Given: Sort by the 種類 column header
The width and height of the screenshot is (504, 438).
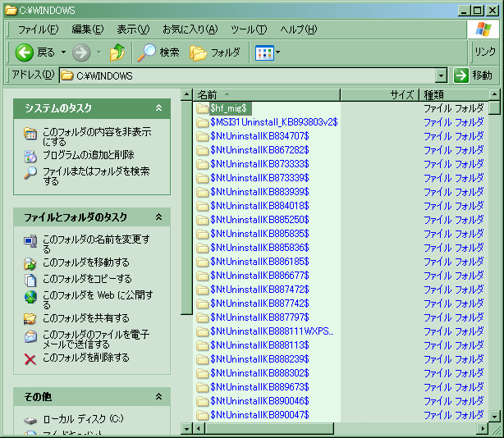Looking at the screenshot, I should [454, 95].
